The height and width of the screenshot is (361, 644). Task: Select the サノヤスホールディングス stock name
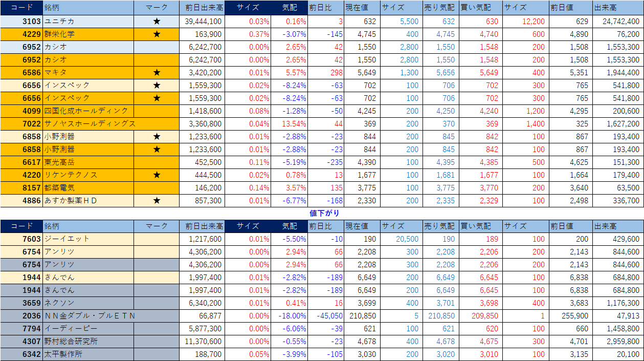pyautogui.click(x=90, y=124)
